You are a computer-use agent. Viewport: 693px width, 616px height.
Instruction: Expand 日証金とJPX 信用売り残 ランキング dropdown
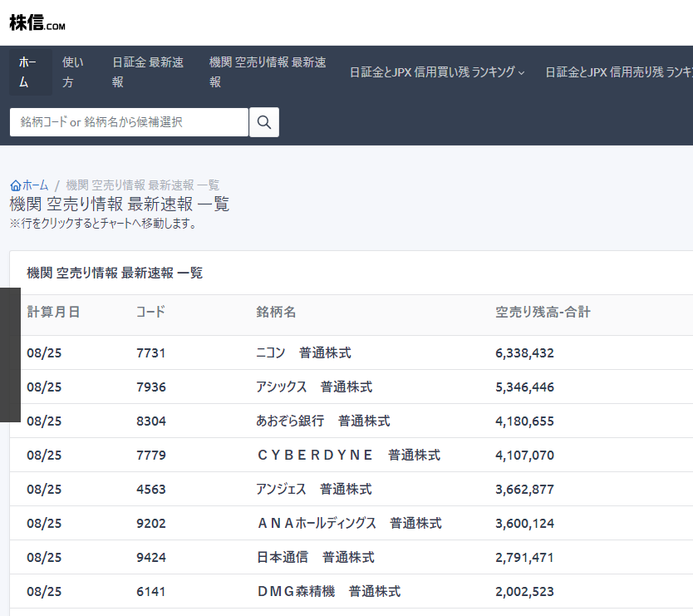tap(619, 72)
